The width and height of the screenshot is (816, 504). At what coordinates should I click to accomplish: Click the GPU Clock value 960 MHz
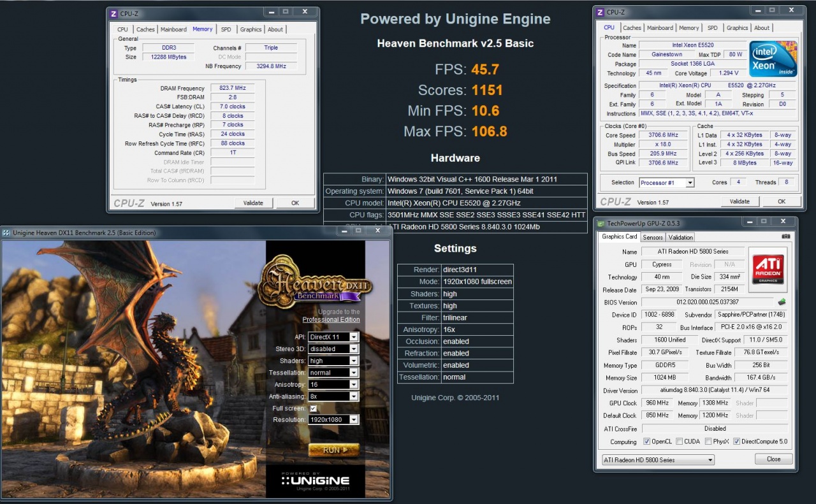click(x=657, y=403)
